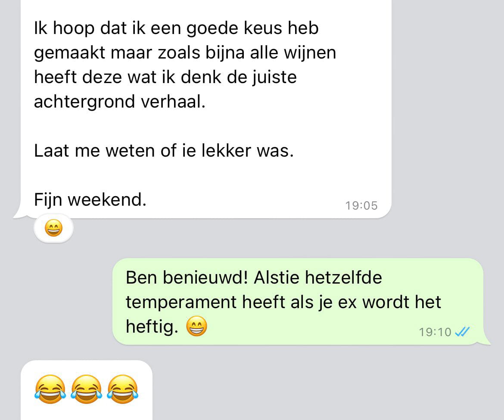Click the line "Laat me weten of ie lekker was."

164,150
